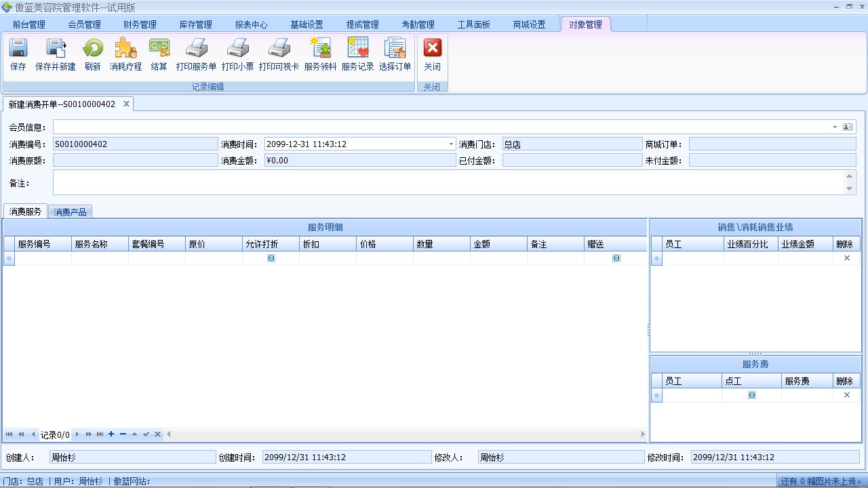Open the 消费时间 date picker dropdown

[x=450, y=144]
